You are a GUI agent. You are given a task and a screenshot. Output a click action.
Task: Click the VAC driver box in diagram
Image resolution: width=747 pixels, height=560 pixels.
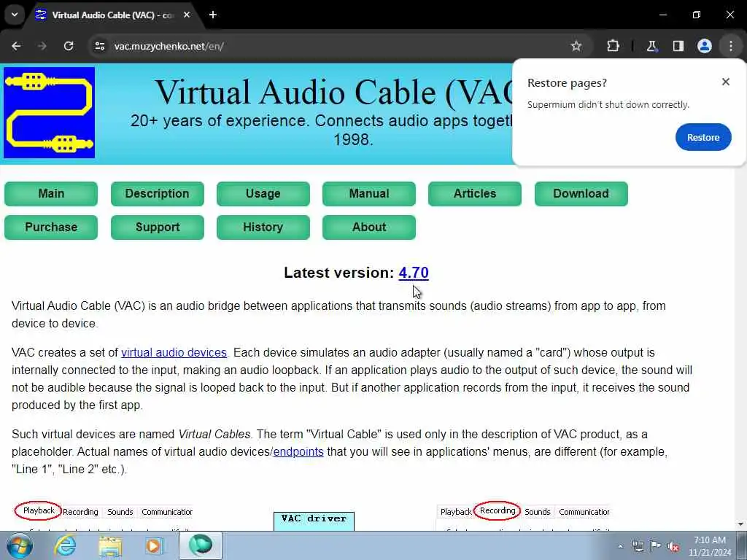[x=314, y=521]
